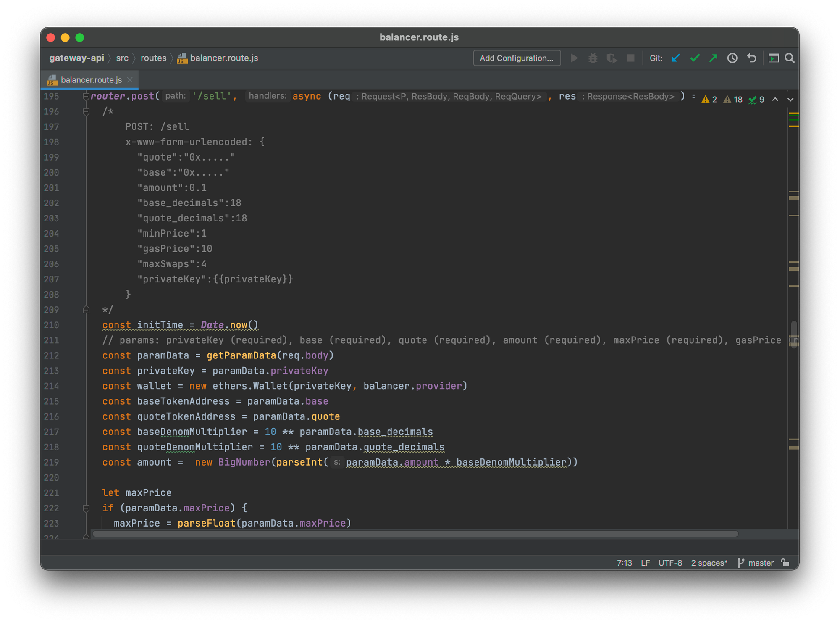This screenshot has height=624, width=840.
Task: Click the Git push arrow icon
Action: tap(713, 58)
